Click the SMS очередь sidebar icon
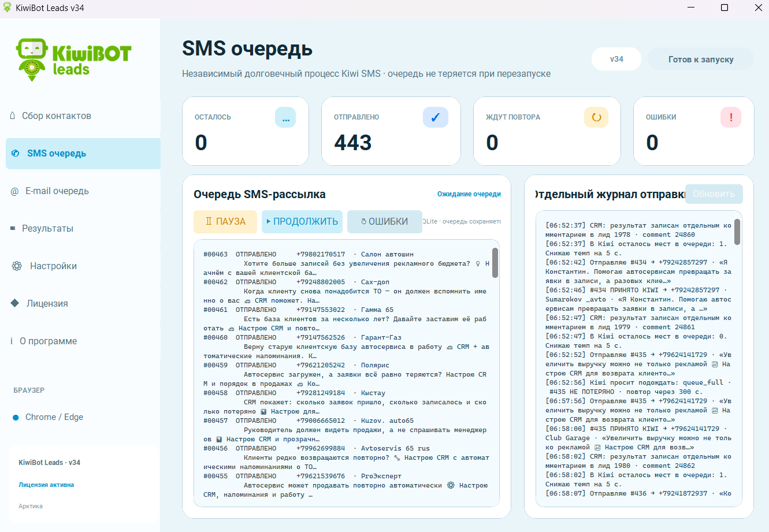769x532 pixels. [16, 153]
